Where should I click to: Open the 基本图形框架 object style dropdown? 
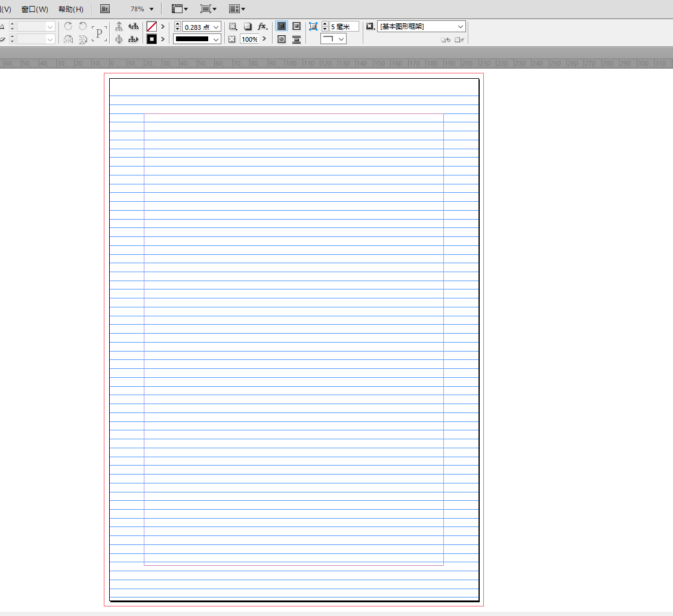point(460,27)
